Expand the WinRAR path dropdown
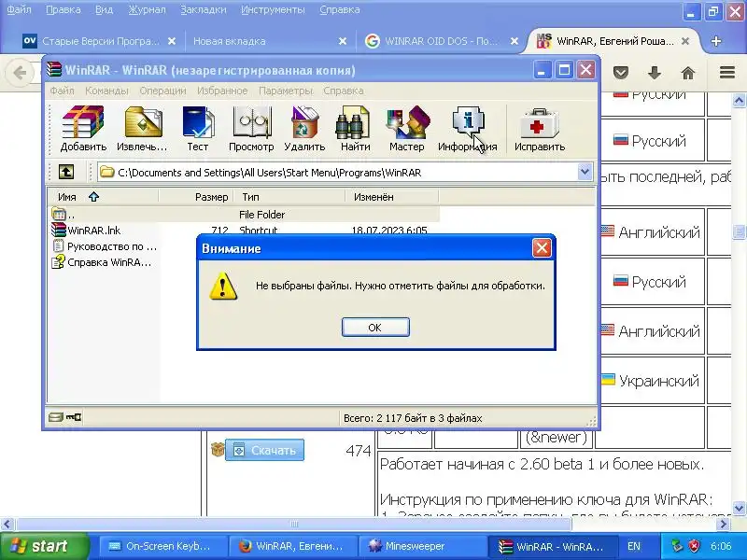 585,172
